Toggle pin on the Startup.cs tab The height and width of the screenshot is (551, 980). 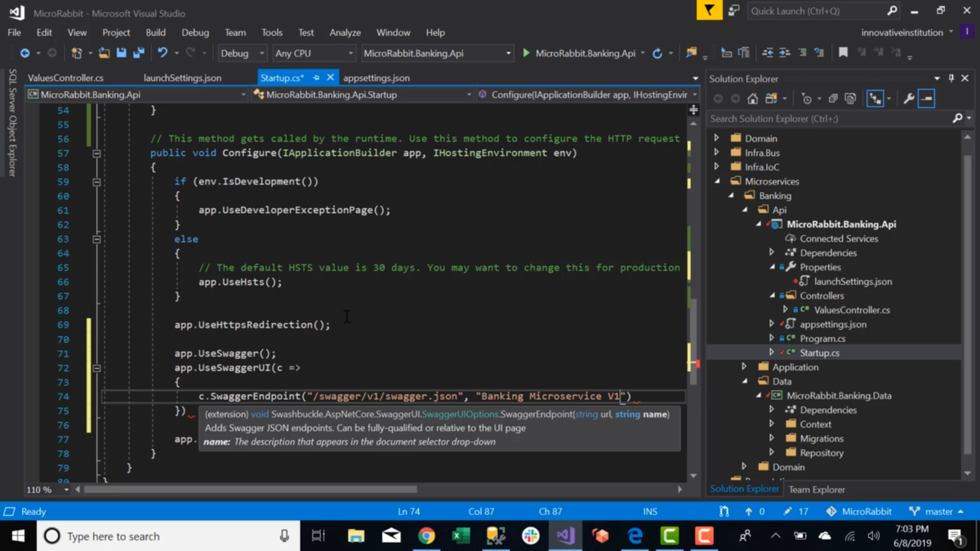(316, 78)
